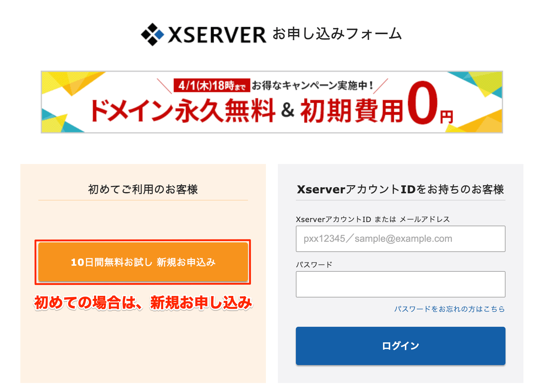Click the XserverアカウントID または メールアドレス label

pos(373,219)
